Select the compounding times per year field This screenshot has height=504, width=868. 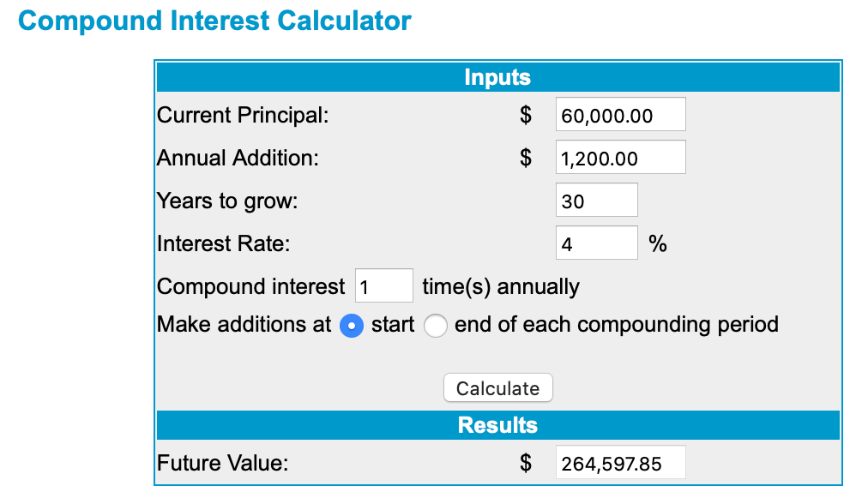383,286
